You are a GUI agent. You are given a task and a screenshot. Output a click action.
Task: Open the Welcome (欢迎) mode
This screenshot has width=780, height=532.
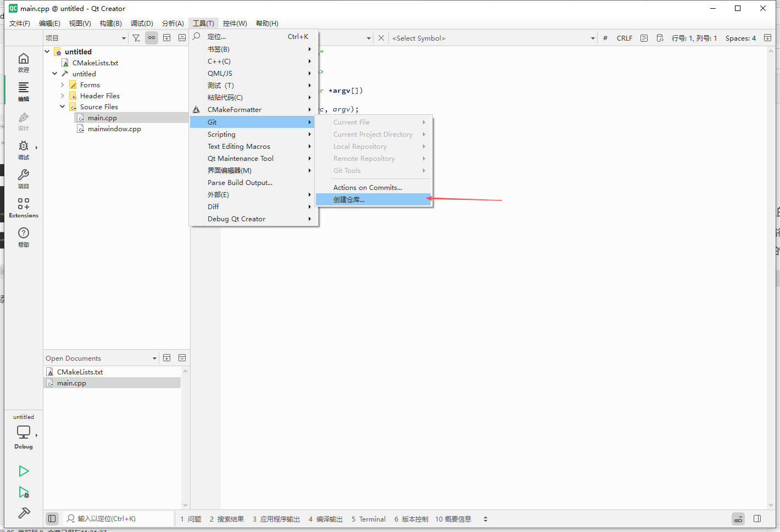tap(24, 63)
